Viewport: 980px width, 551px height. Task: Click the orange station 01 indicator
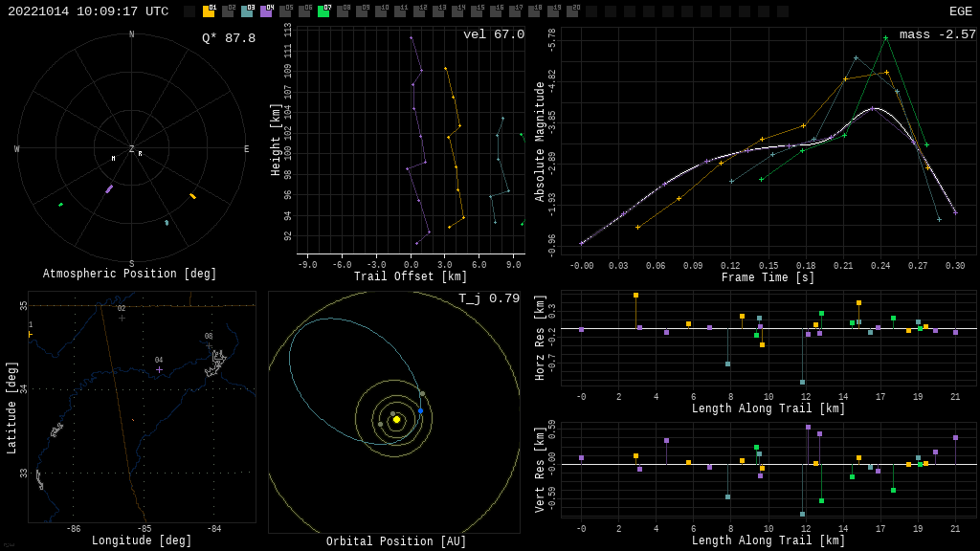pos(209,11)
